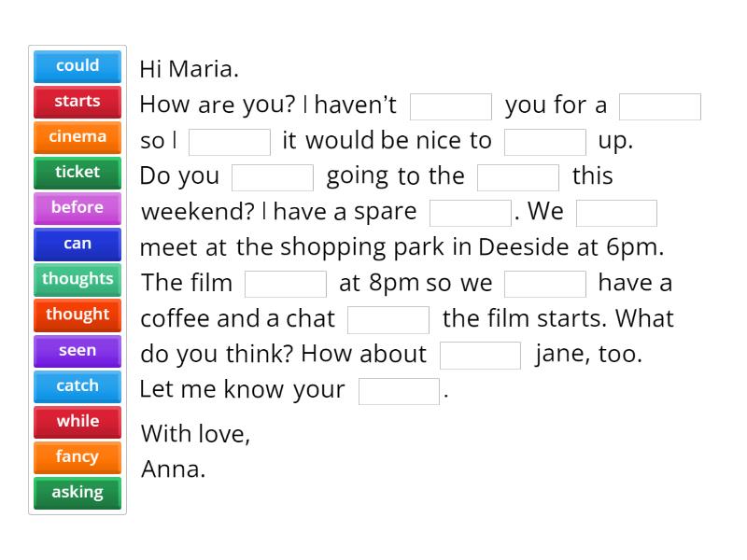Select the red 'while' word tile
The image size is (747, 560).
click(78, 421)
